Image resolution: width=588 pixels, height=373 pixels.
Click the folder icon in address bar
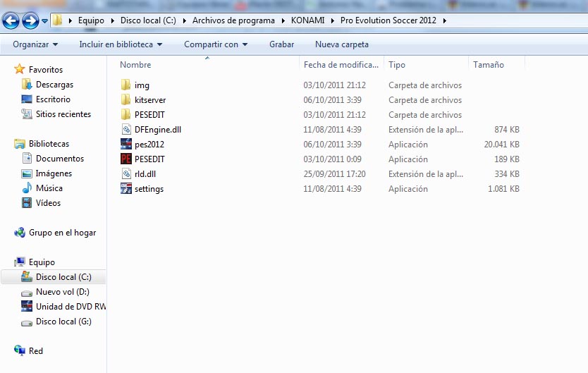57,20
